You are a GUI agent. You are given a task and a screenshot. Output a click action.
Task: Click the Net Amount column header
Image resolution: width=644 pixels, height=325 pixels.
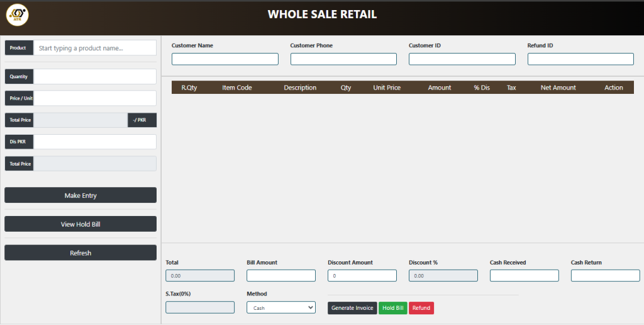558,88
